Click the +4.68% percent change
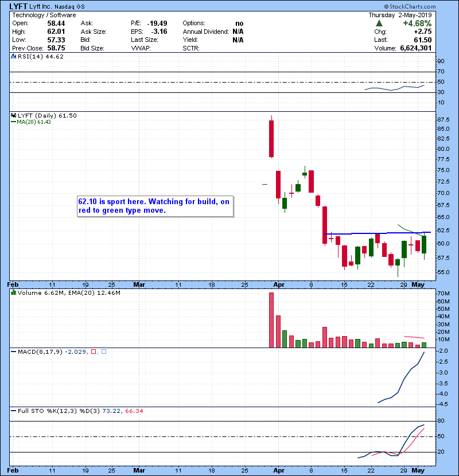 click(417, 24)
